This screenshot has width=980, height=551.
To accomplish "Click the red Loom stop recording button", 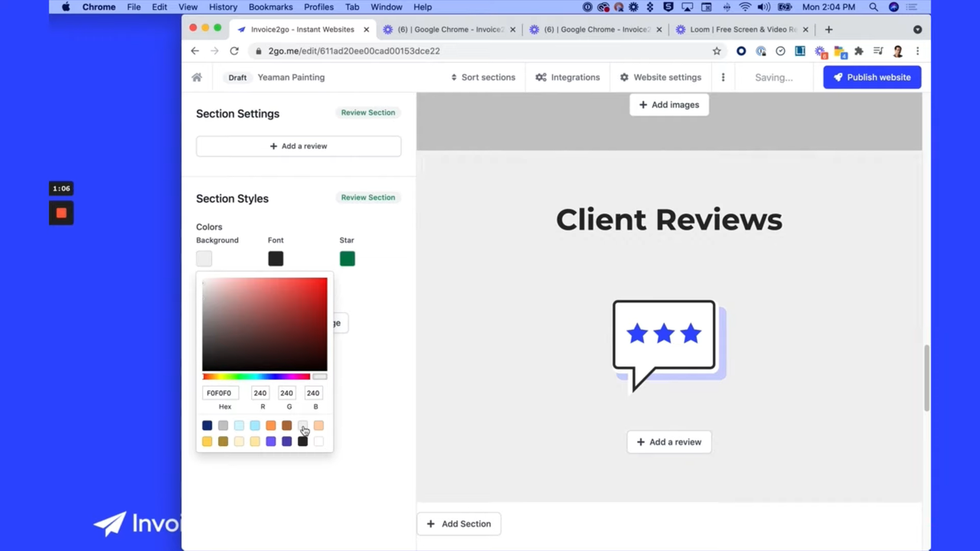I will point(61,214).
